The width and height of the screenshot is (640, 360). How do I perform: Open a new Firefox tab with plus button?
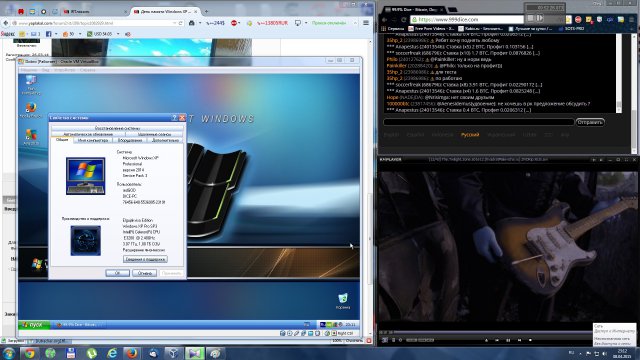pos(206,11)
